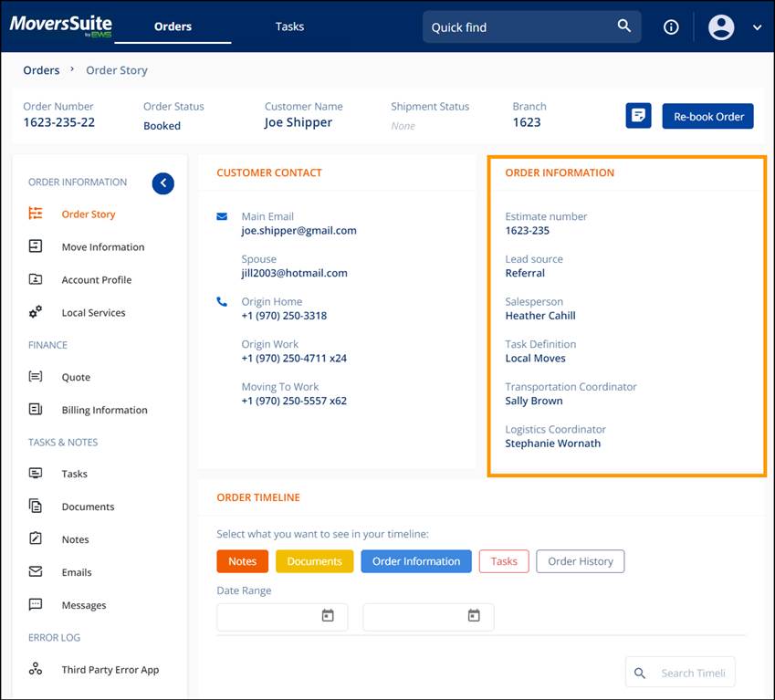Select the Third Party Error App icon
The height and width of the screenshot is (700, 775).
pos(36,669)
